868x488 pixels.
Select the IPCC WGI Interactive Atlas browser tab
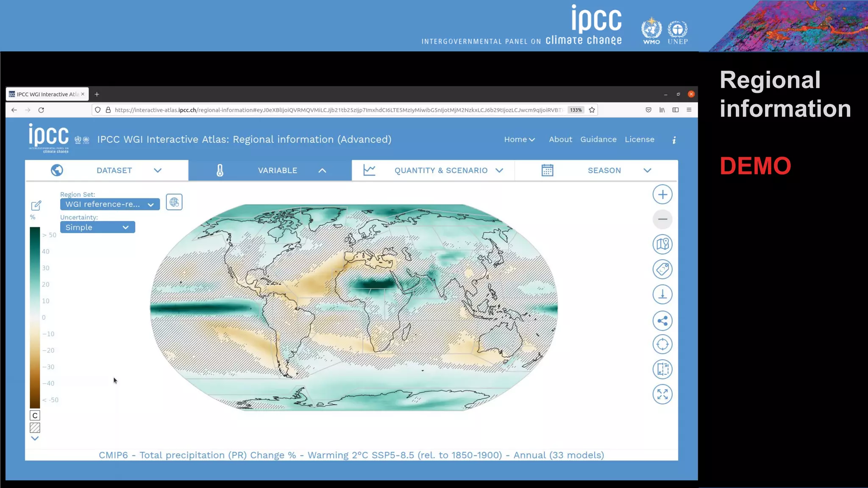pyautogui.click(x=47, y=94)
